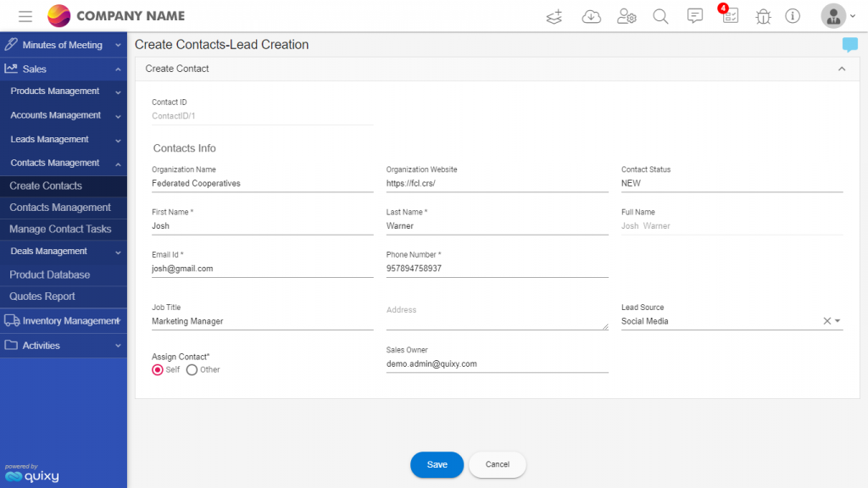
Task: Open the chat messages icon
Action: [695, 15]
